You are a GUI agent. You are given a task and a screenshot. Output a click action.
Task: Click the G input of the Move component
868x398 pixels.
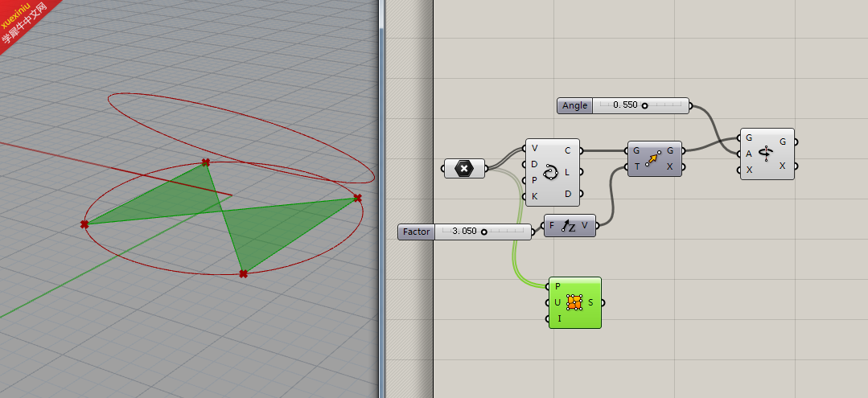[x=636, y=150]
